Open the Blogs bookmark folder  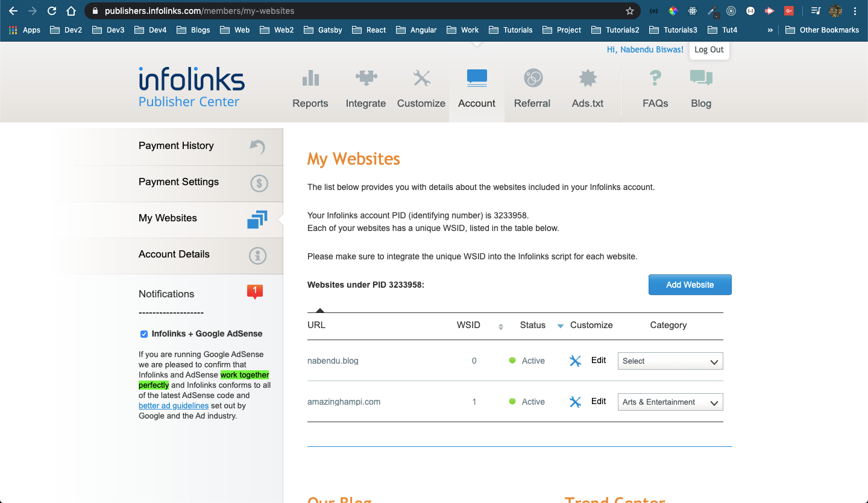pyautogui.click(x=193, y=30)
